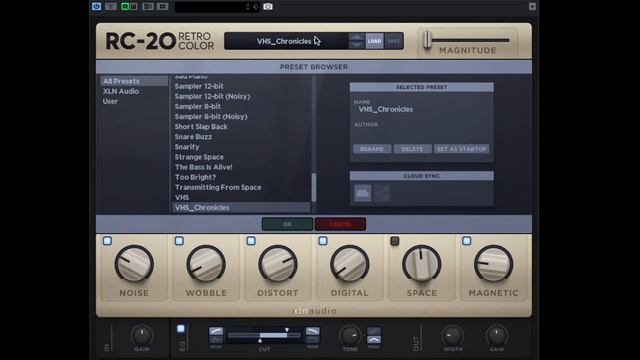The image size is (640, 360).
Task: Click the red CANCEL button
Action: pos(340,224)
